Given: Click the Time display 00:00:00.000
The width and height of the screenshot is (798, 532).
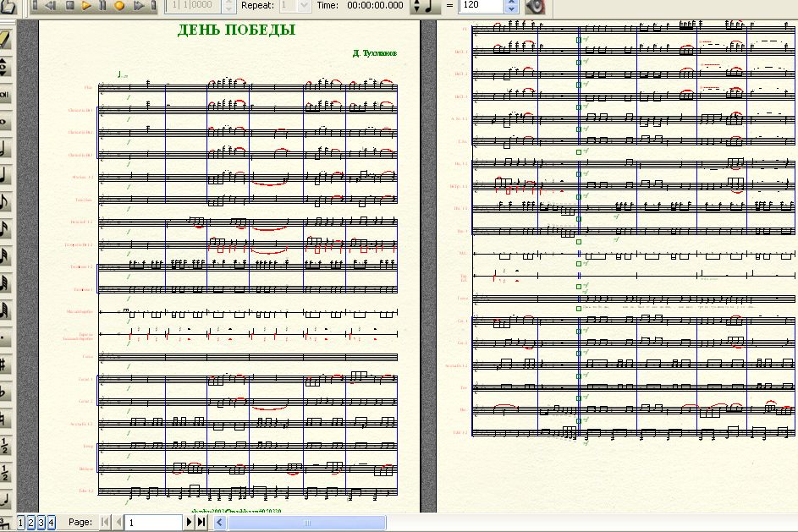Looking at the screenshot, I should coord(375,5).
